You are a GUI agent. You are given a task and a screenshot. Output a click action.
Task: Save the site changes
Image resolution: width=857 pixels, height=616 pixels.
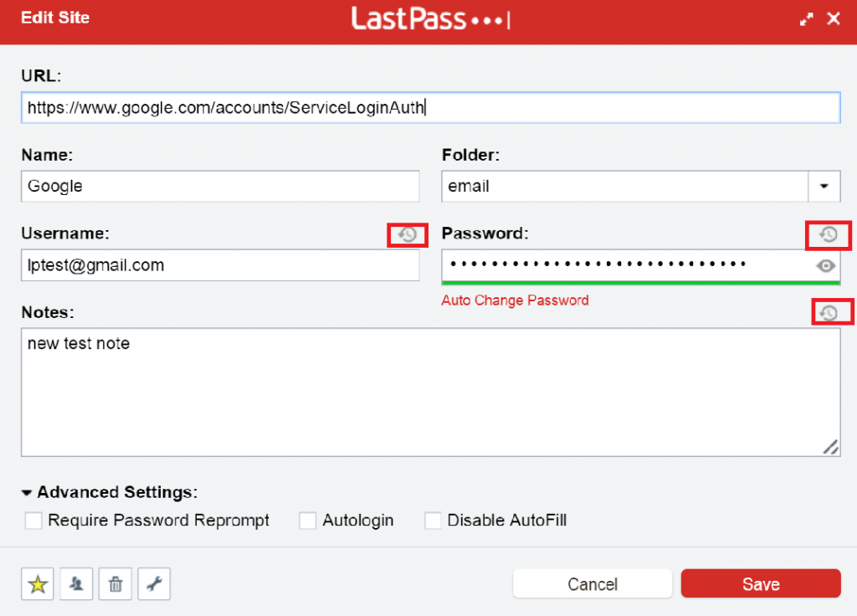760,583
